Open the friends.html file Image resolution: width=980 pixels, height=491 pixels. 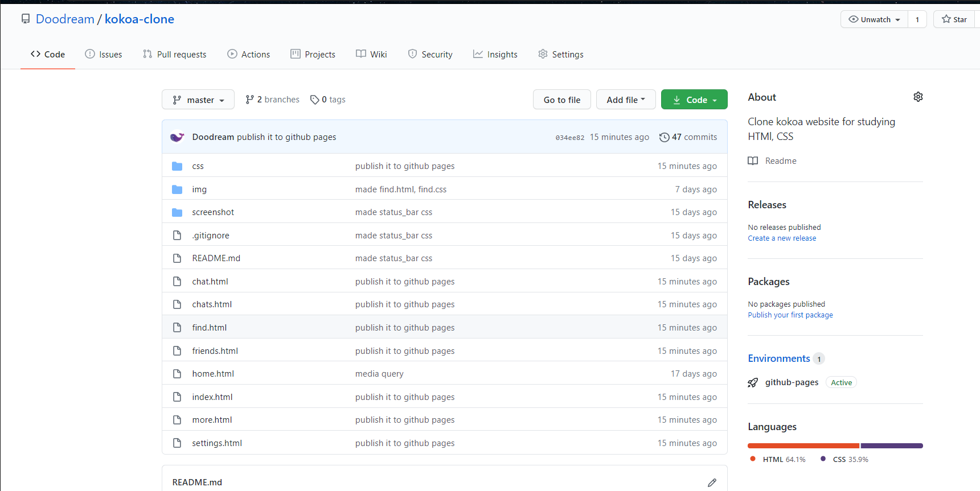point(215,351)
